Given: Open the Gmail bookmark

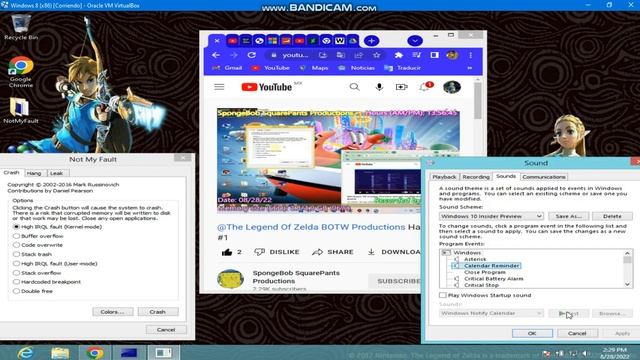Looking at the screenshot, I should (228, 68).
